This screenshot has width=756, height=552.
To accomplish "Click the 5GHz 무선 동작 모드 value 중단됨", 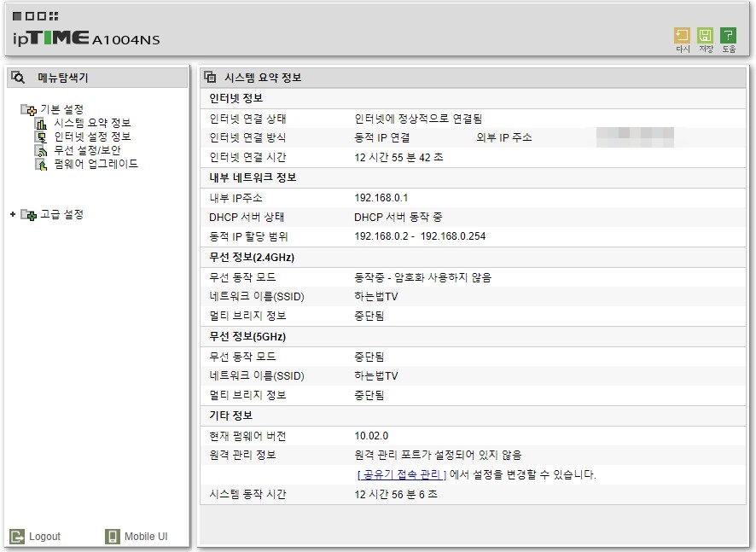I will coord(369,357).
